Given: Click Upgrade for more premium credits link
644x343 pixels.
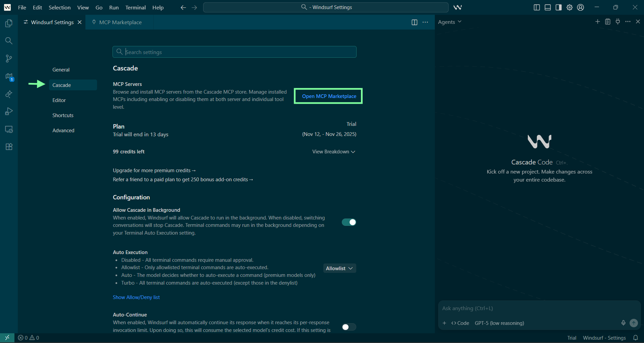Looking at the screenshot, I should coord(154,170).
